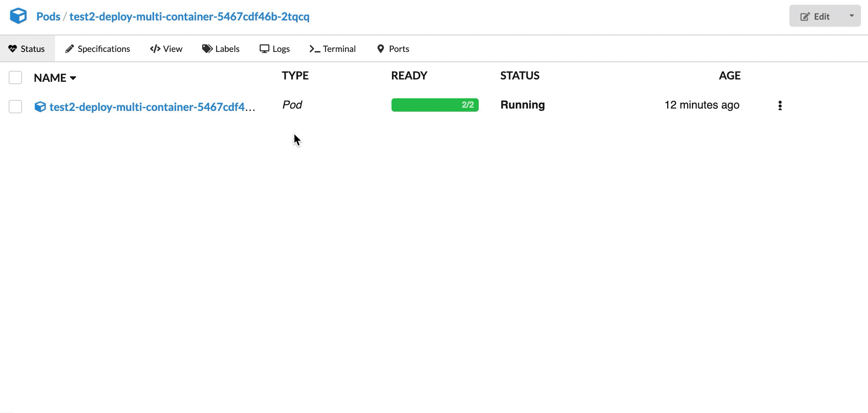The width and height of the screenshot is (868, 413).
Task: Open the test2-deploy-multi-container pod name link in table
Action: coord(153,107)
